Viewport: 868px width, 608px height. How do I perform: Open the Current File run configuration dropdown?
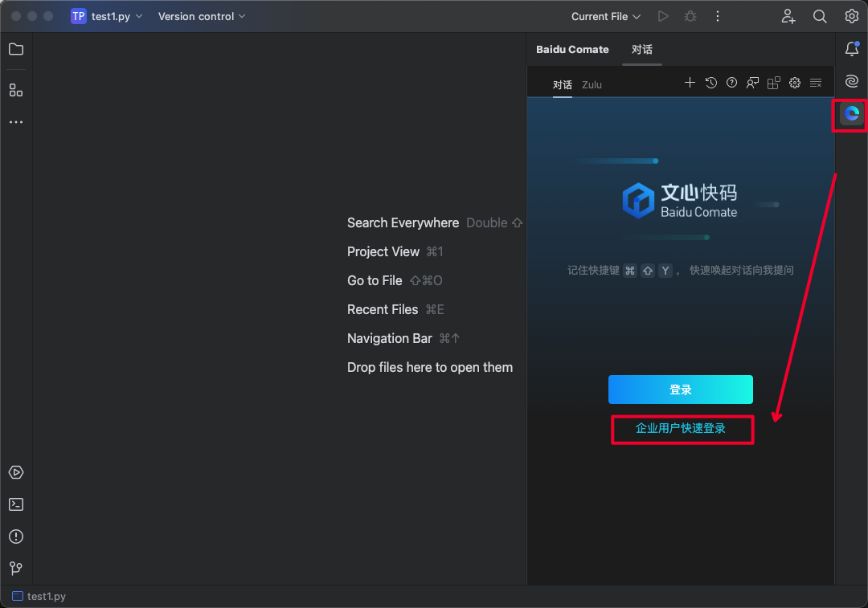click(x=606, y=17)
